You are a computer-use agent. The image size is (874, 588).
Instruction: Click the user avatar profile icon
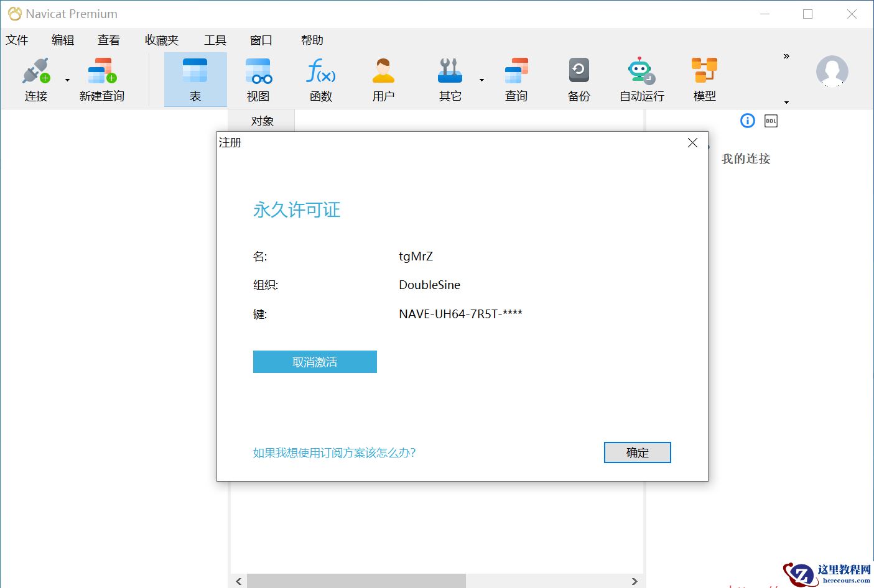click(832, 71)
